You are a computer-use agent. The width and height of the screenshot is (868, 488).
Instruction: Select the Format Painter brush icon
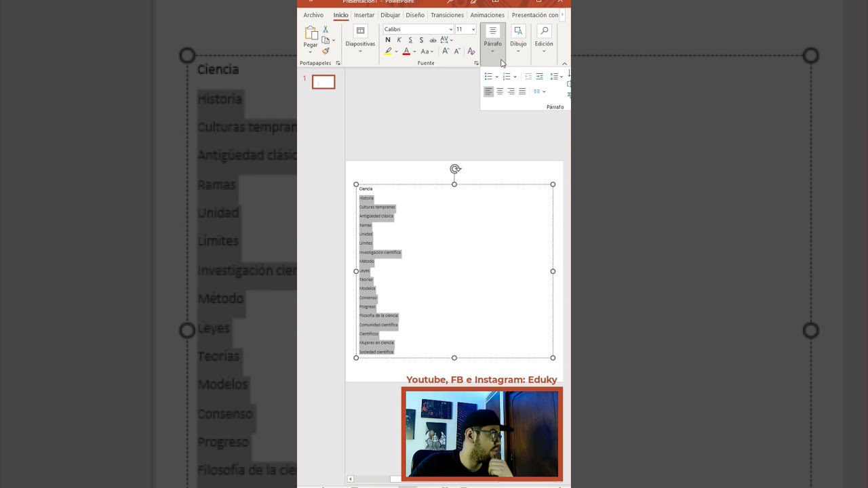[x=325, y=51]
